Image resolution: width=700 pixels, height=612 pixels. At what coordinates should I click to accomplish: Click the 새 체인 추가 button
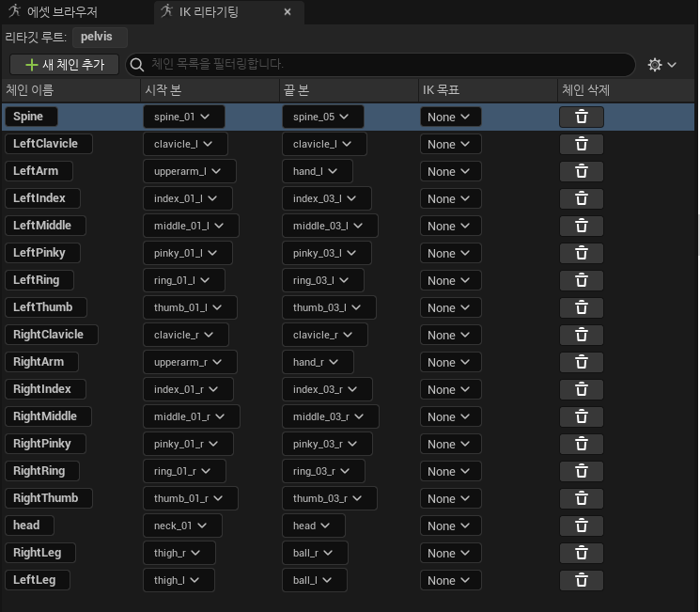(64, 65)
